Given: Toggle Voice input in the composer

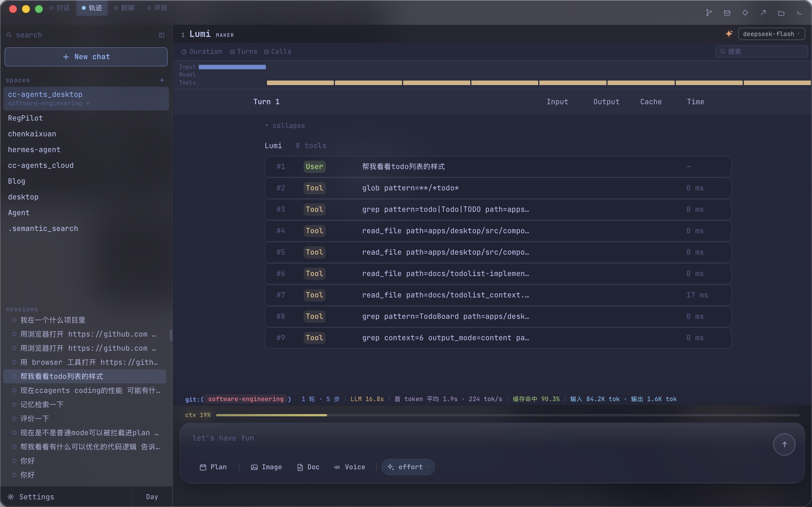Looking at the screenshot, I should coord(350,467).
